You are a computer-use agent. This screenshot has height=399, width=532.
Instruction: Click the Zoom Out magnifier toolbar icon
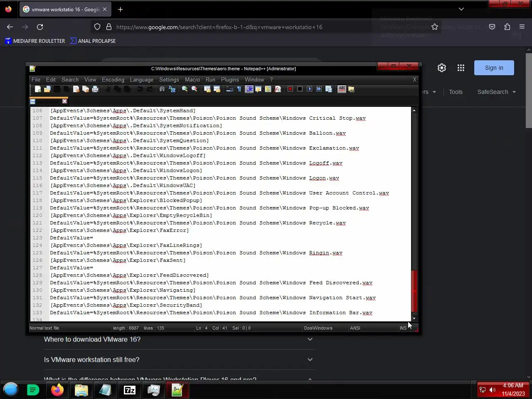pos(194,89)
